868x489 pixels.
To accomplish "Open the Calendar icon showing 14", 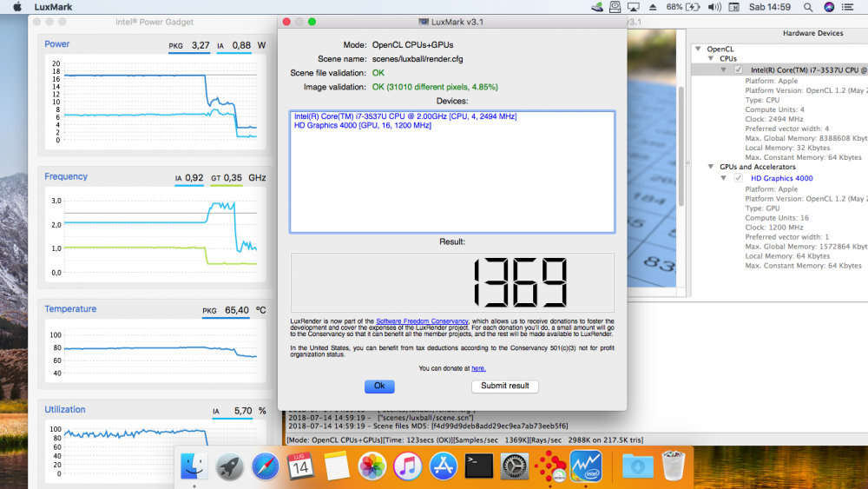I will tap(300, 466).
